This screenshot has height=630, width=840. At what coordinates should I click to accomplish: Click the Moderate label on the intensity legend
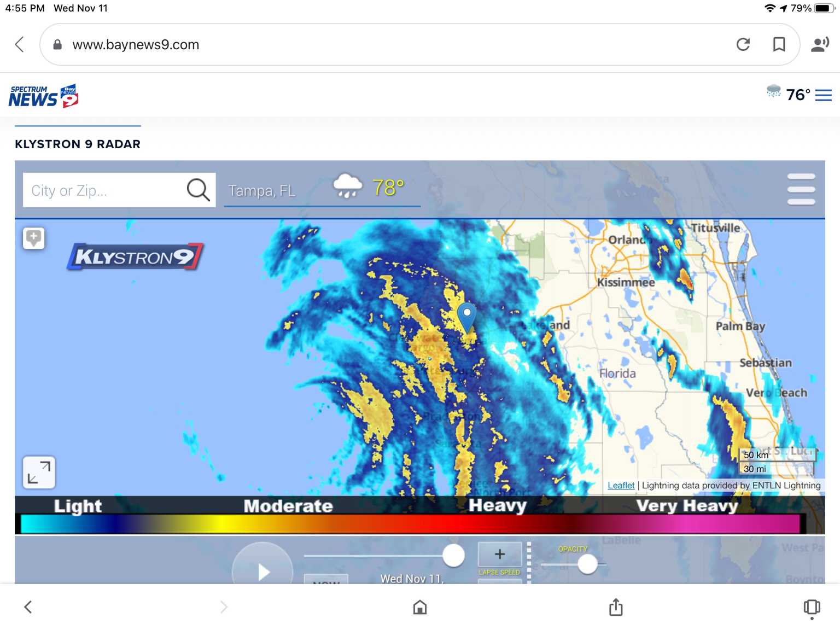(x=288, y=506)
